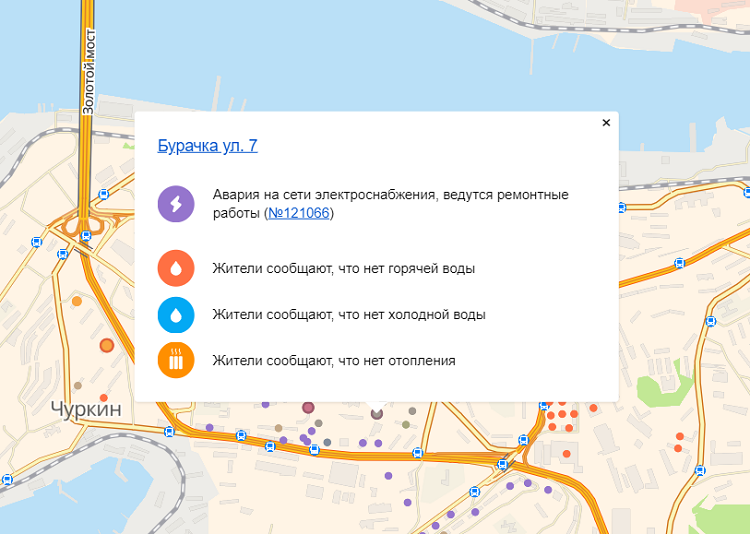
Task: Click the electricity network accident description text
Action: 390,195
